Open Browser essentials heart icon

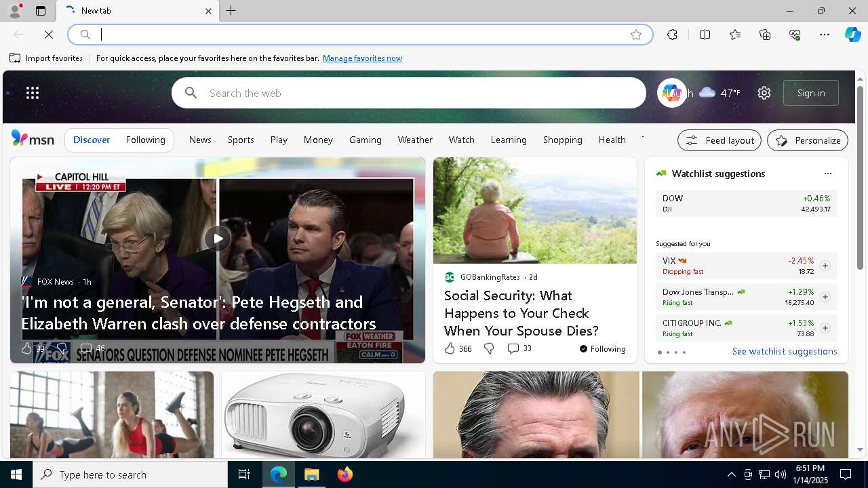pyautogui.click(x=795, y=35)
